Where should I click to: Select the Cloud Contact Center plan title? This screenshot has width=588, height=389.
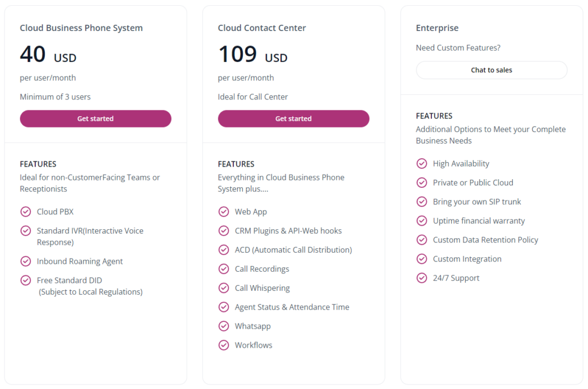262,28
